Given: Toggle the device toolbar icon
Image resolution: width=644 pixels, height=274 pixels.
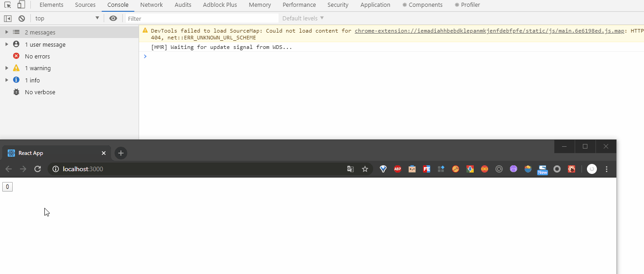Looking at the screenshot, I should [21, 5].
